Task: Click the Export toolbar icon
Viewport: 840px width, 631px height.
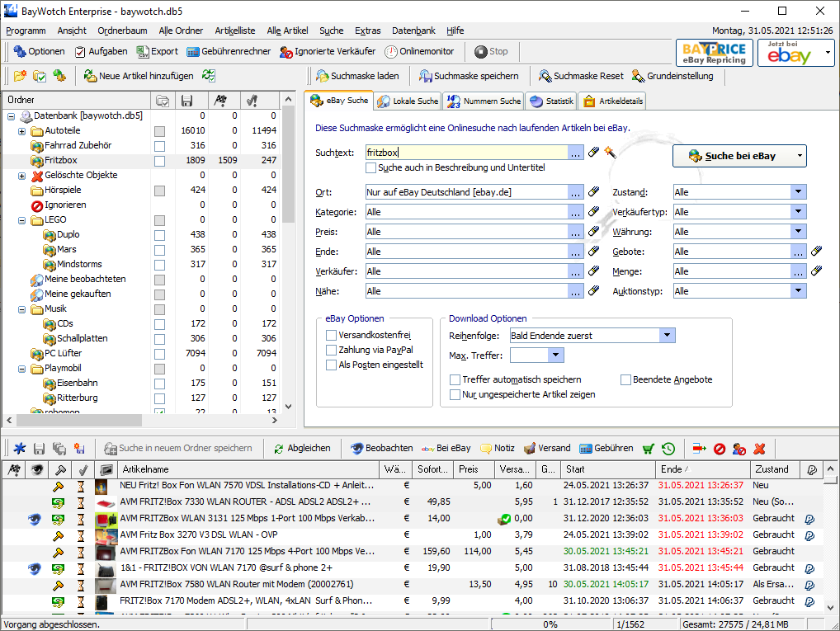Action: 157,51
